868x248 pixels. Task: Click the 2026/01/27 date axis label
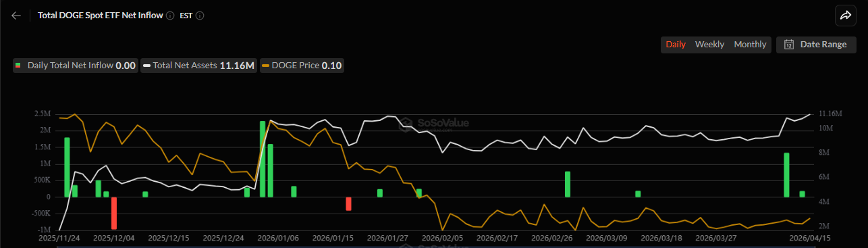(x=388, y=238)
